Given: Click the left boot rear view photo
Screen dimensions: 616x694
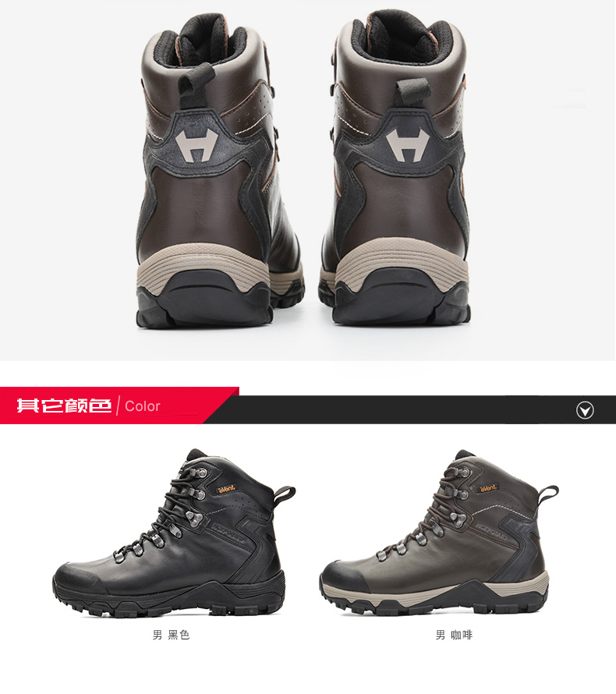Looking at the screenshot, I should click(220, 171).
